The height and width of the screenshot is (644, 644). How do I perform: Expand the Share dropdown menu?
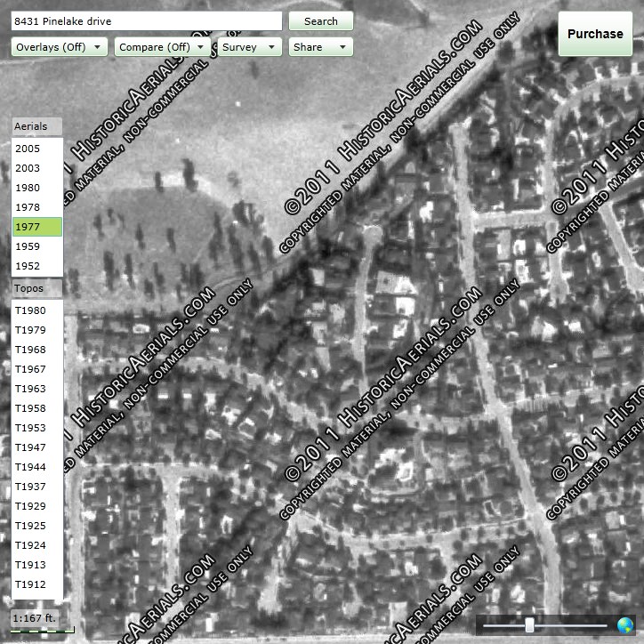coord(321,47)
